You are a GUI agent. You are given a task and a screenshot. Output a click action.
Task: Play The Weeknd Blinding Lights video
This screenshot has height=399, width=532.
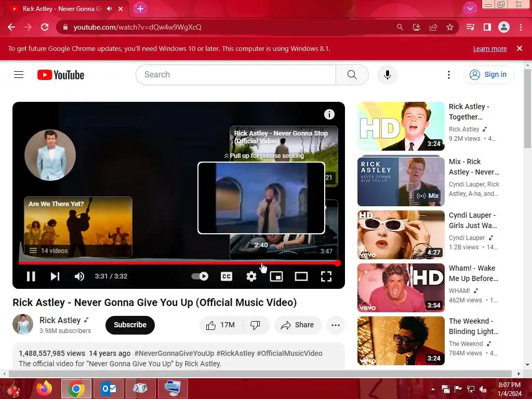(x=401, y=341)
